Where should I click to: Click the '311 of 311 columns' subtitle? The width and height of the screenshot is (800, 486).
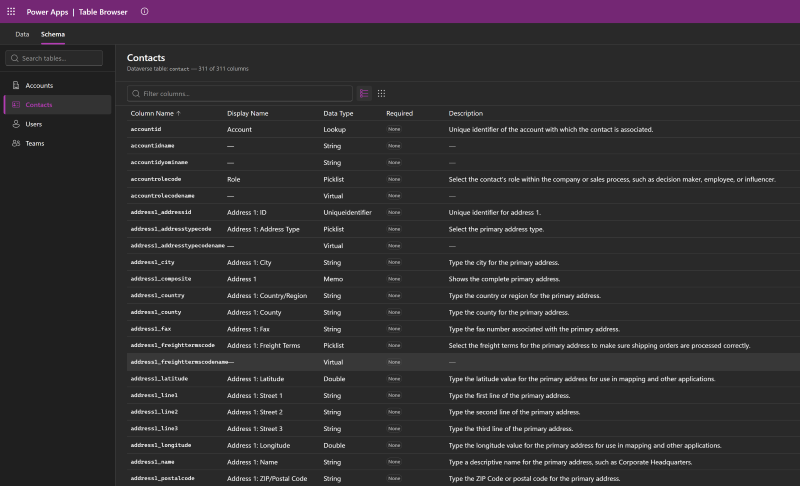tap(223, 68)
